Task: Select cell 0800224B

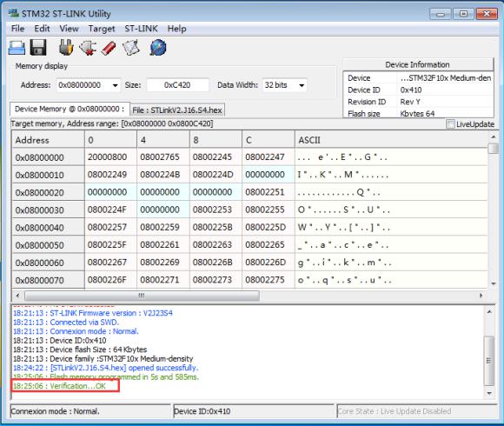Action: coord(163,175)
